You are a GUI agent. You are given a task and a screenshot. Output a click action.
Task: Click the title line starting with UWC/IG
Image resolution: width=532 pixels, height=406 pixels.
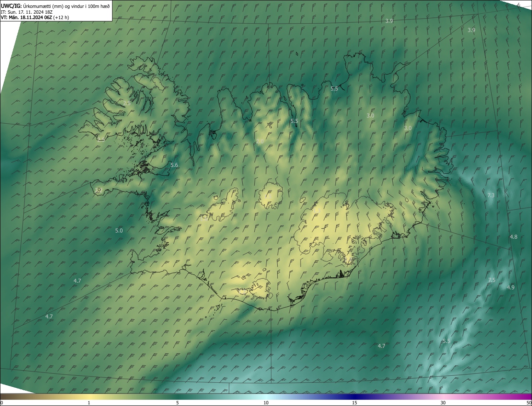(55, 6)
